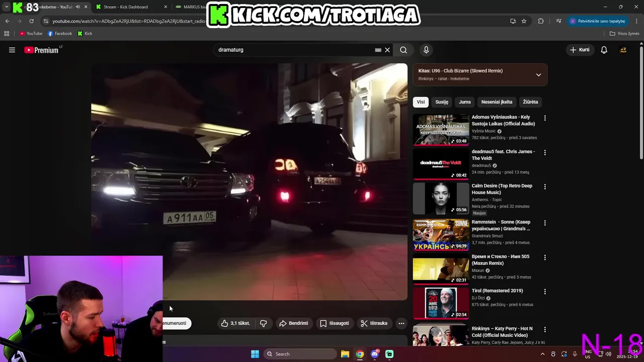Open the apps grid icon in bookmarks bar

click(x=7, y=34)
